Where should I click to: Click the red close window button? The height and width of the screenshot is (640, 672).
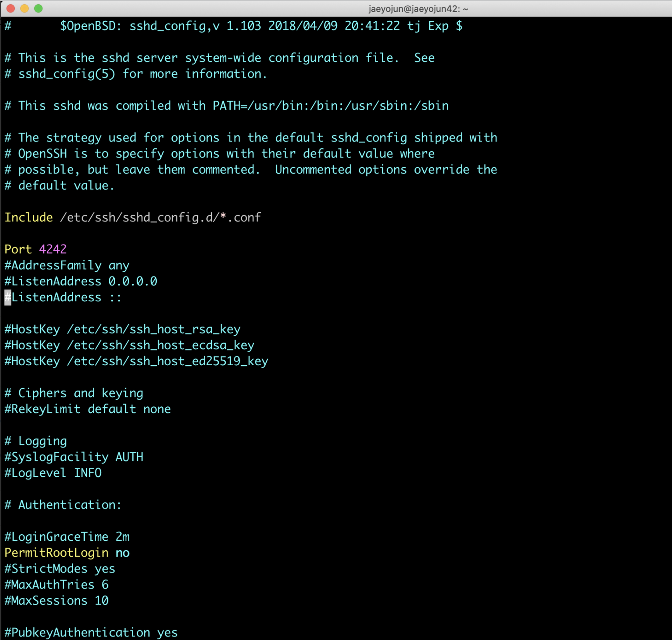pyautogui.click(x=11, y=8)
